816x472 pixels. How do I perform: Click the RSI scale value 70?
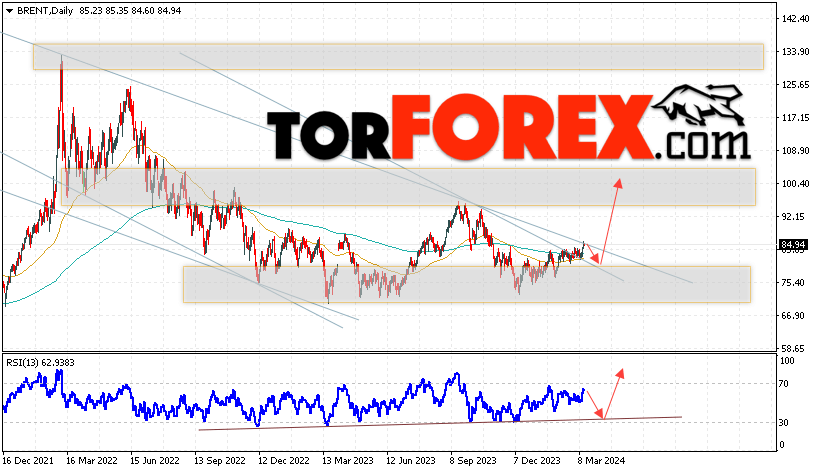[x=784, y=384]
